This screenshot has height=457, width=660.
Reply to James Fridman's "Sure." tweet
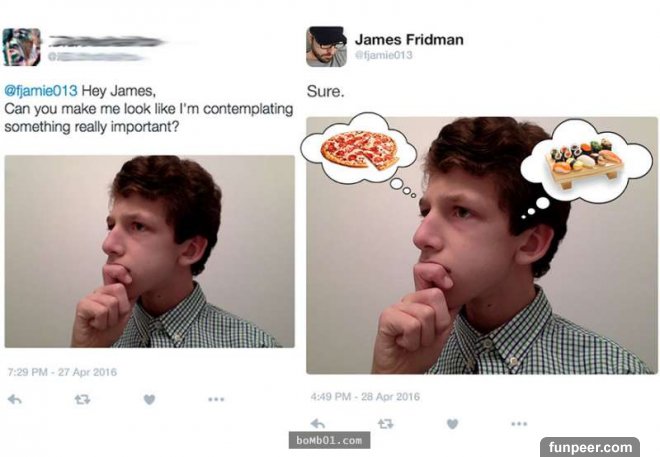319,423
